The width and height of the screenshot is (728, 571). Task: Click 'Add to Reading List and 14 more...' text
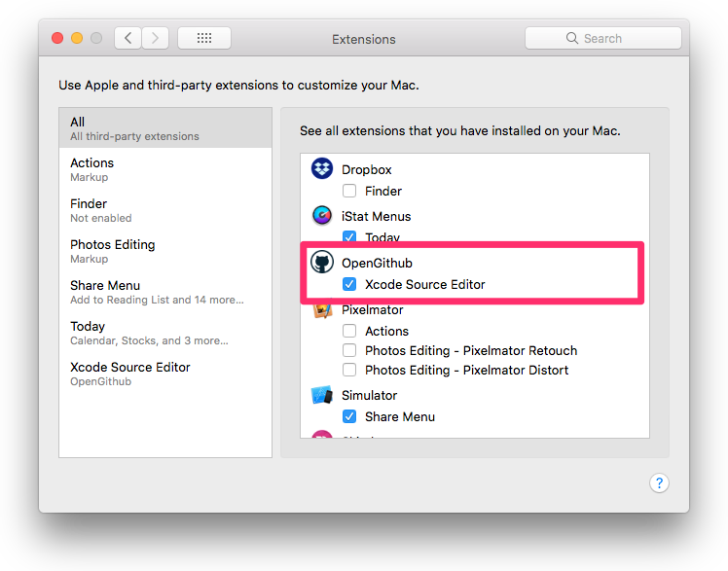(157, 300)
